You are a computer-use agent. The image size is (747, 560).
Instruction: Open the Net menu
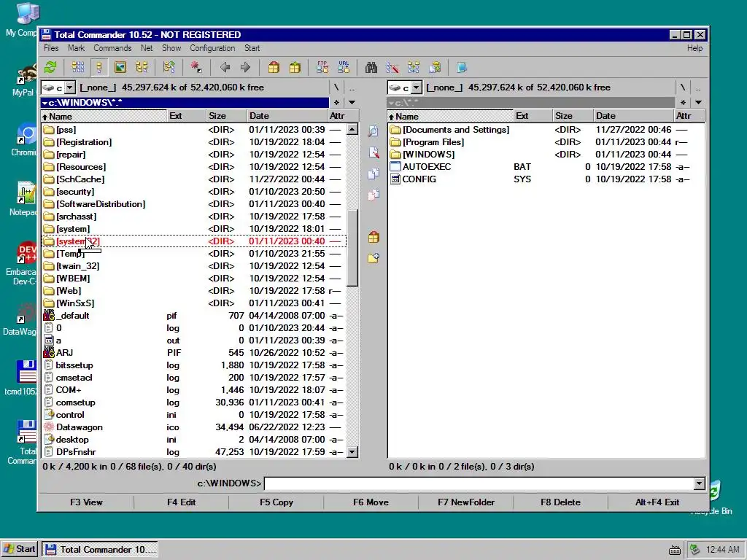tap(146, 48)
